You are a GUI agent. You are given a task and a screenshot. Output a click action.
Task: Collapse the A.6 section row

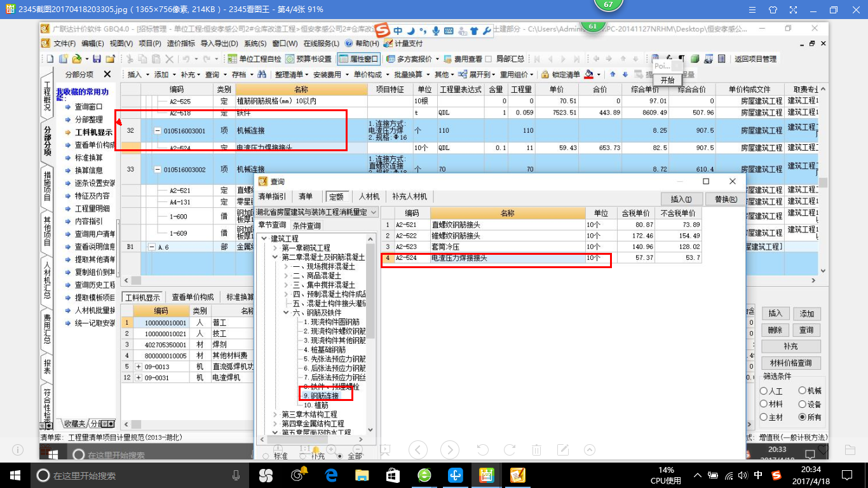[x=151, y=247]
